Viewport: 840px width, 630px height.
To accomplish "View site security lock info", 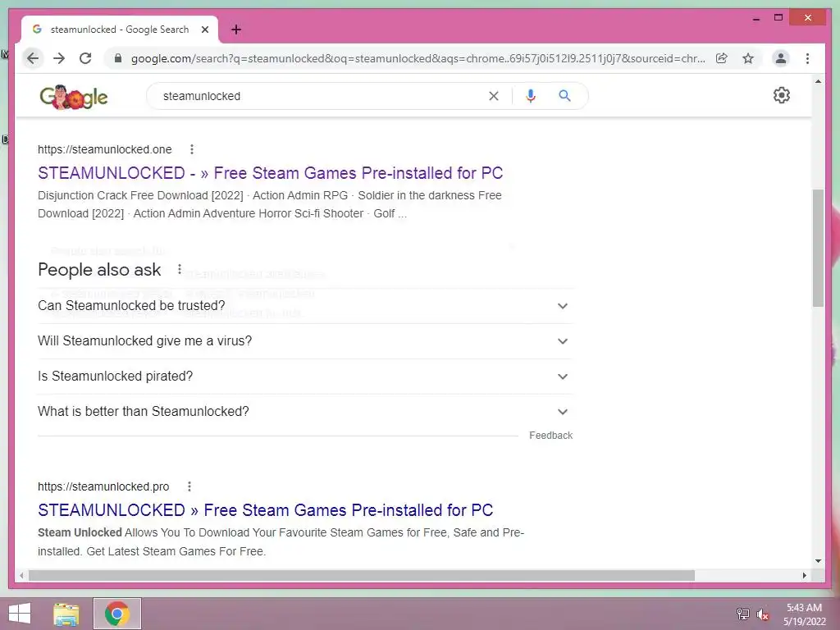I will 118,58.
